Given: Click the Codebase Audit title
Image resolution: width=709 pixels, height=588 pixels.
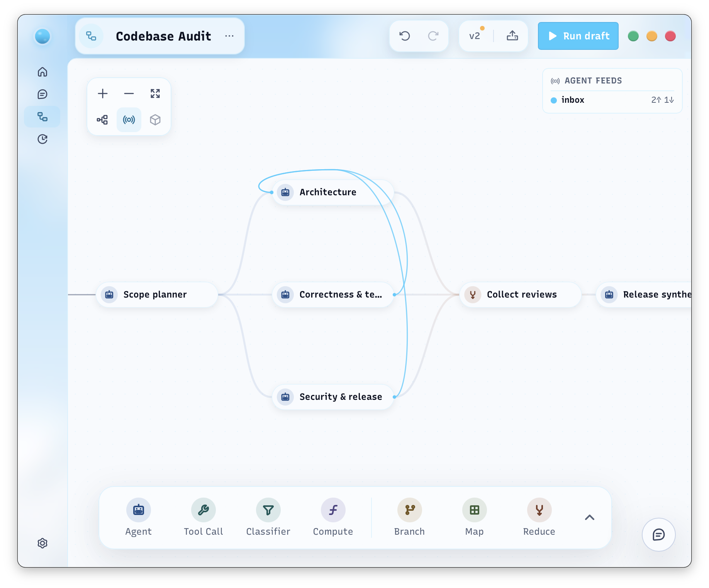Looking at the screenshot, I should pyautogui.click(x=163, y=36).
